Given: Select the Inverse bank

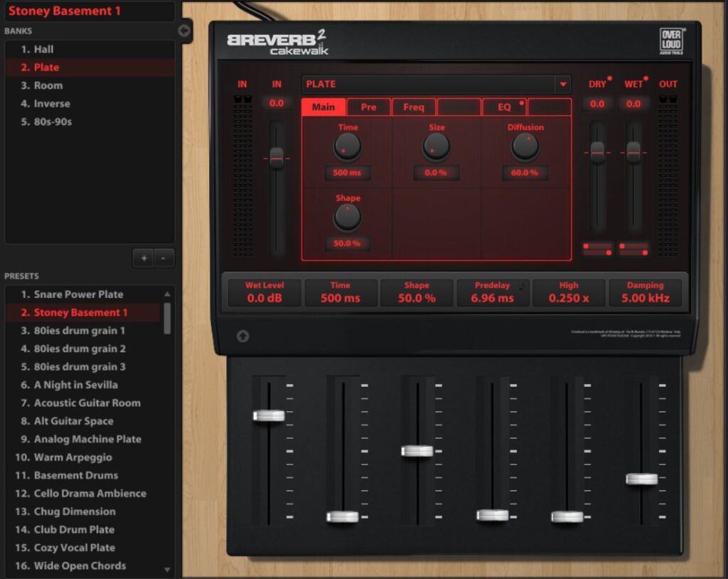Looking at the screenshot, I should click(90, 104).
